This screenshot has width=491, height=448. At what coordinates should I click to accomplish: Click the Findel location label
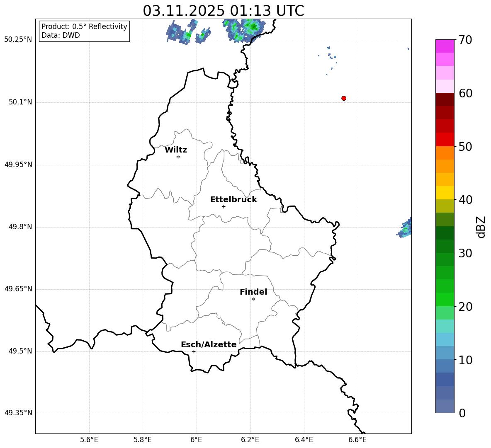253,292
